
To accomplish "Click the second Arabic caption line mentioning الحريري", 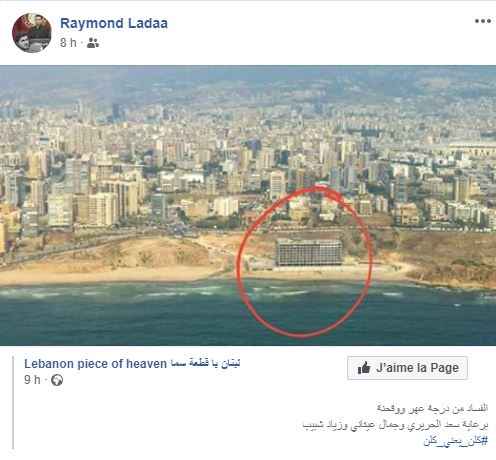I will 395,425.
